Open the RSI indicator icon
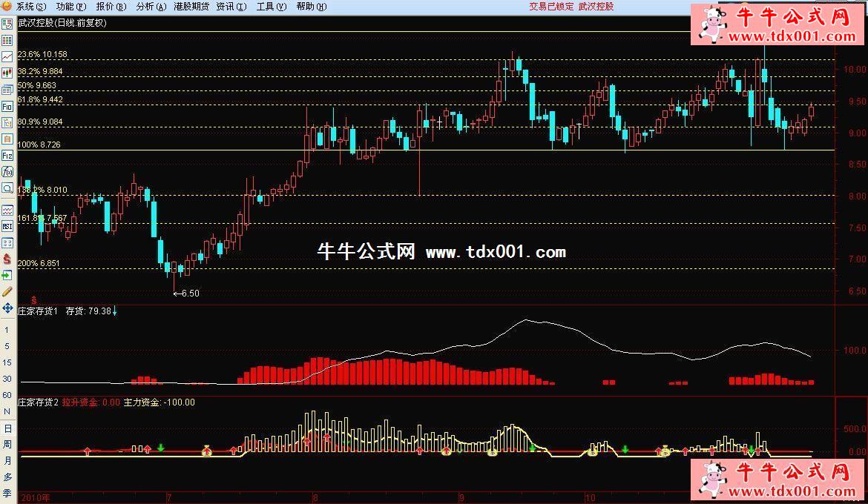The width and height of the screenshot is (868, 504). (x=7, y=226)
